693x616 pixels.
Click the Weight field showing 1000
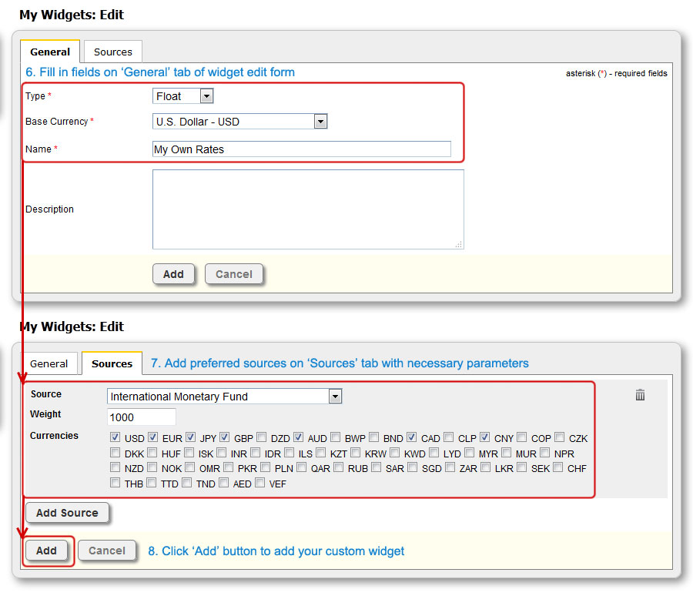tap(142, 417)
